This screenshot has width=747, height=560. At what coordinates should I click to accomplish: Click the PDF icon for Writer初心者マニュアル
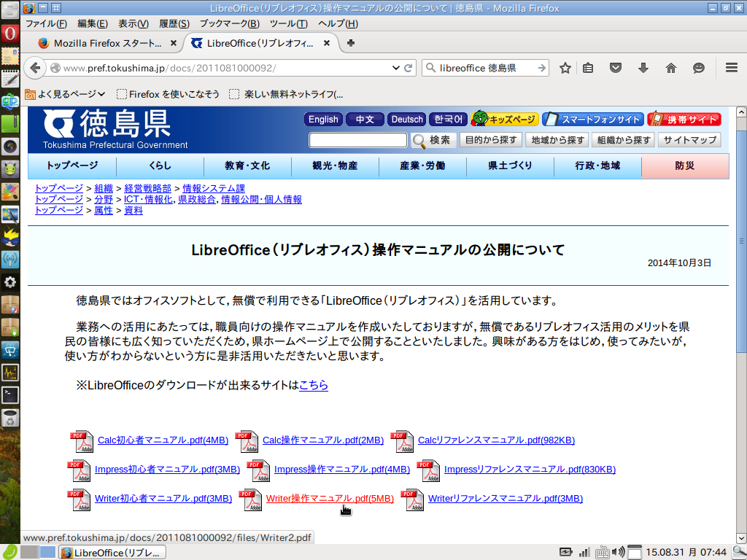79,499
